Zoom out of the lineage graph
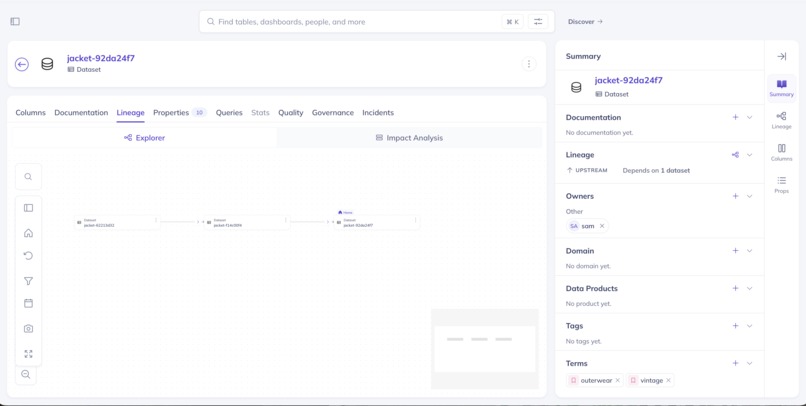The height and width of the screenshot is (406, 806). 26,375
